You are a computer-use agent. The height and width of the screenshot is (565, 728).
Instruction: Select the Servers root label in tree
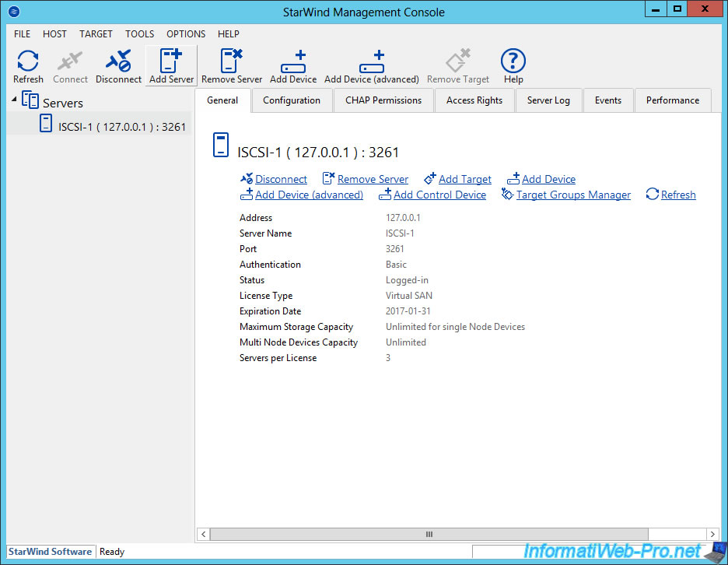coord(63,104)
